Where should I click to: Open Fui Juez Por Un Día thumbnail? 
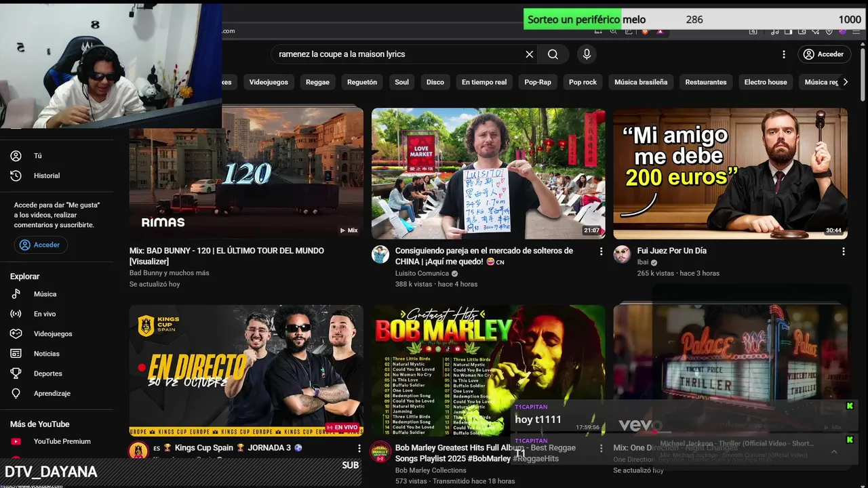coord(730,174)
